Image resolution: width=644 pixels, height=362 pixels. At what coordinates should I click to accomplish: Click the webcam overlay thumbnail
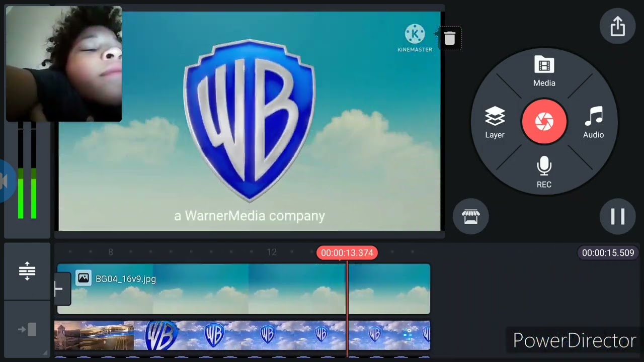pyautogui.click(x=64, y=64)
